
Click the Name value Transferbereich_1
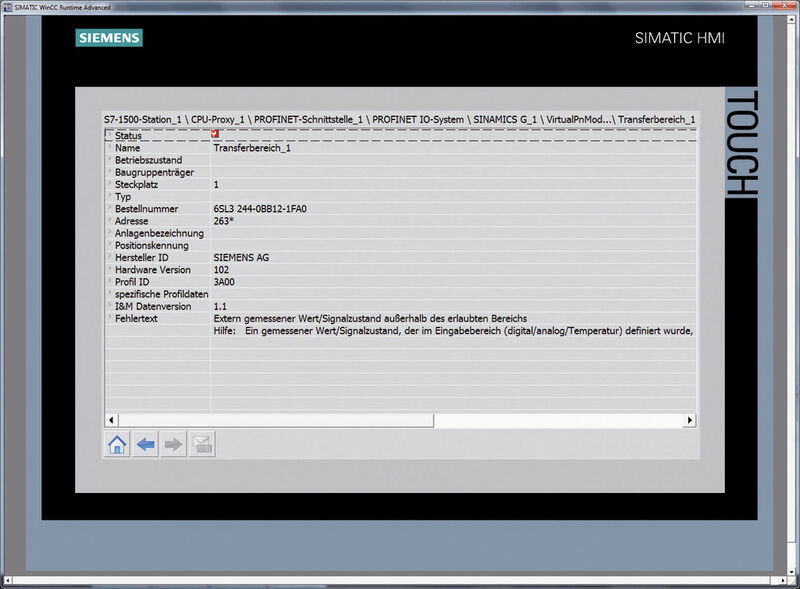[x=252, y=148]
